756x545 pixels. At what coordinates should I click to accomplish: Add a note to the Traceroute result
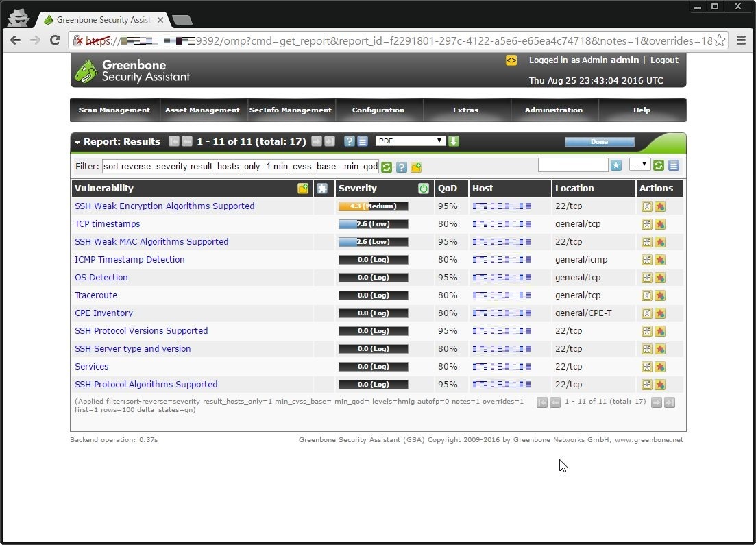tap(646, 295)
